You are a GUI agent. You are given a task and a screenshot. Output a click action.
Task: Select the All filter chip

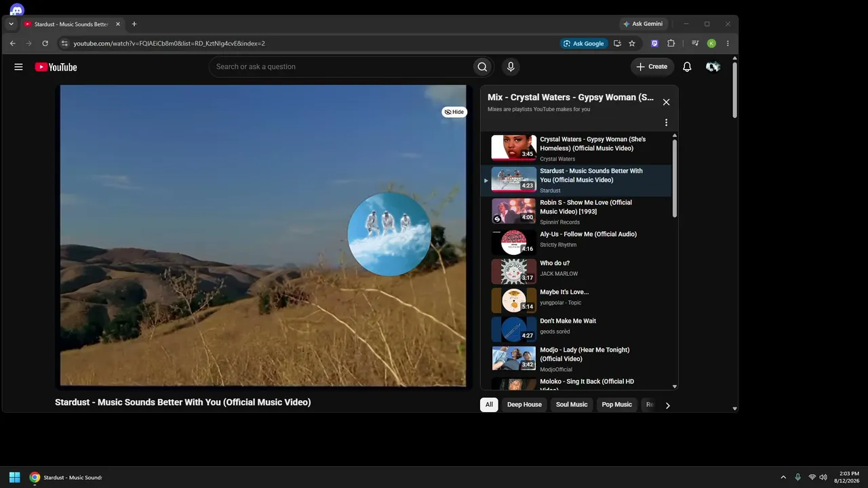489,405
